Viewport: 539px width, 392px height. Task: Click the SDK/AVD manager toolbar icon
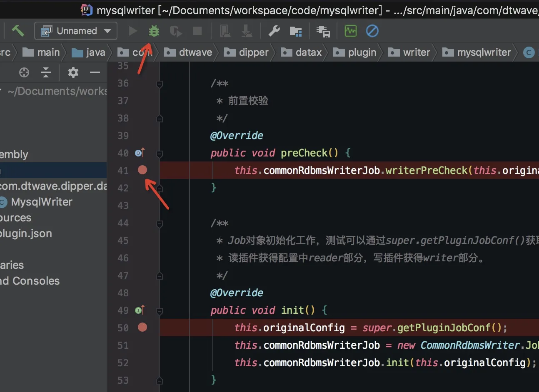tap(323, 31)
